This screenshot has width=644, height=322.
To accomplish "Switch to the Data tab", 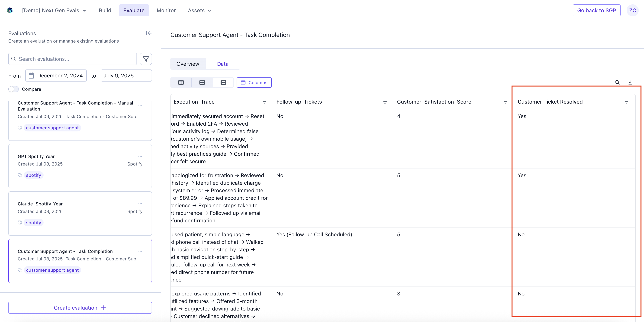I will [x=223, y=64].
